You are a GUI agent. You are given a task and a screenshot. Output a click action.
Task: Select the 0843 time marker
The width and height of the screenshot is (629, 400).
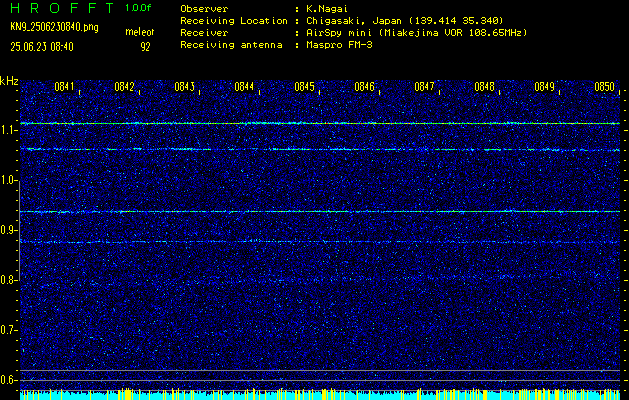point(185,87)
